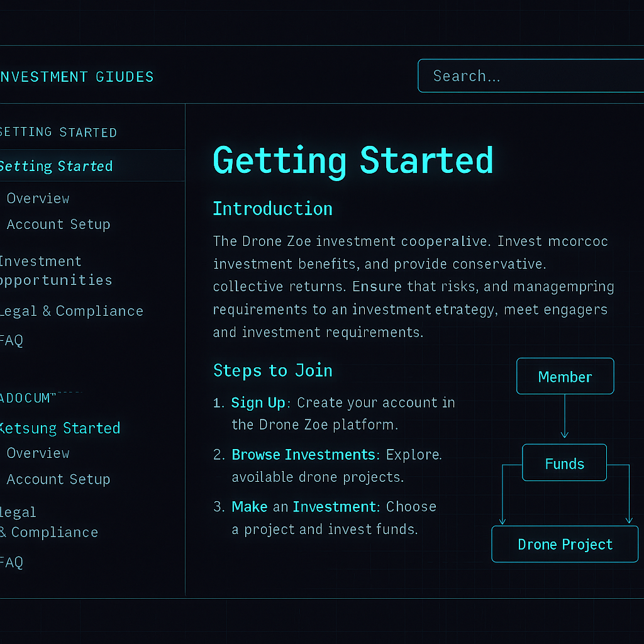Open Account Setup under Ketsung Started
644x644 pixels.
(x=58, y=479)
